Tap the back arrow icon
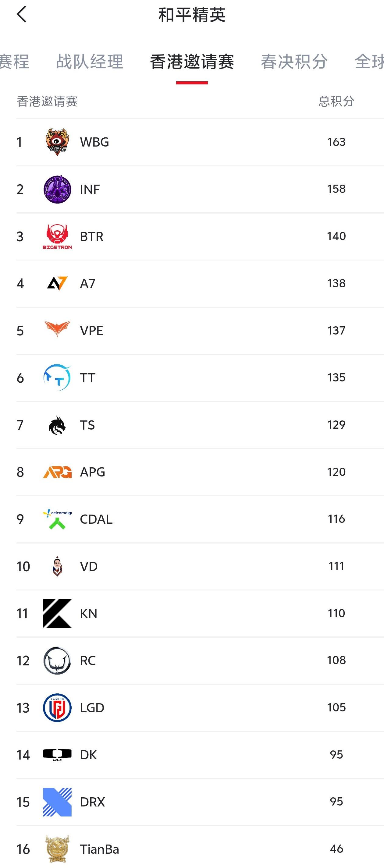The image size is (384, 868). (x=22, y=15)
